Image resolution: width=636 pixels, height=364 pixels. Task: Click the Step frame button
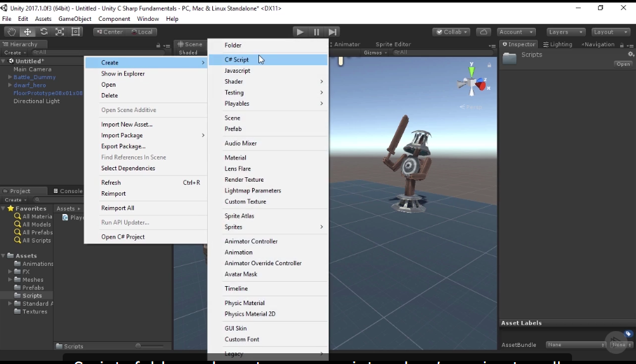(332, 32)
